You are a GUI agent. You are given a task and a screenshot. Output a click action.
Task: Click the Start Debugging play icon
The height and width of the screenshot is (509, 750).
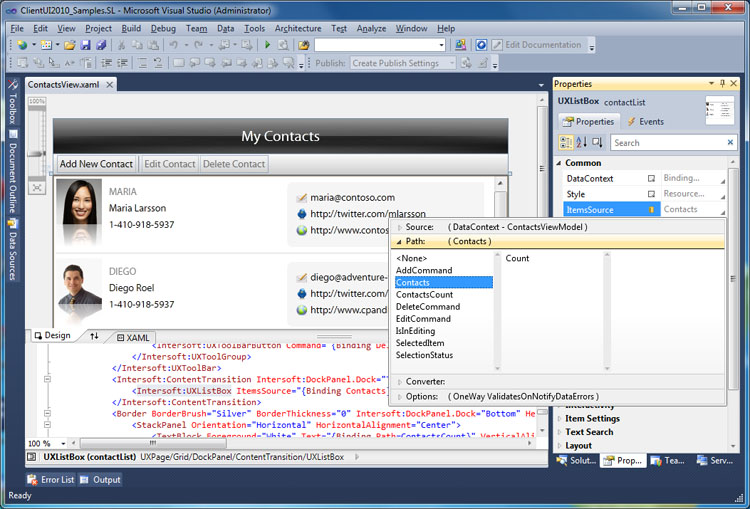click(267, 45)
